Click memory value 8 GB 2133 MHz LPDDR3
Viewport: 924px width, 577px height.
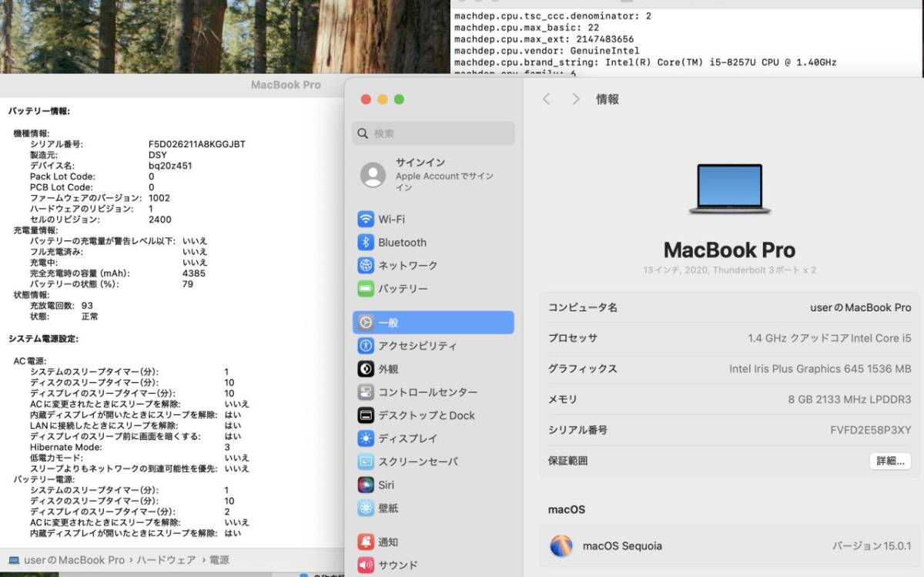849,400
